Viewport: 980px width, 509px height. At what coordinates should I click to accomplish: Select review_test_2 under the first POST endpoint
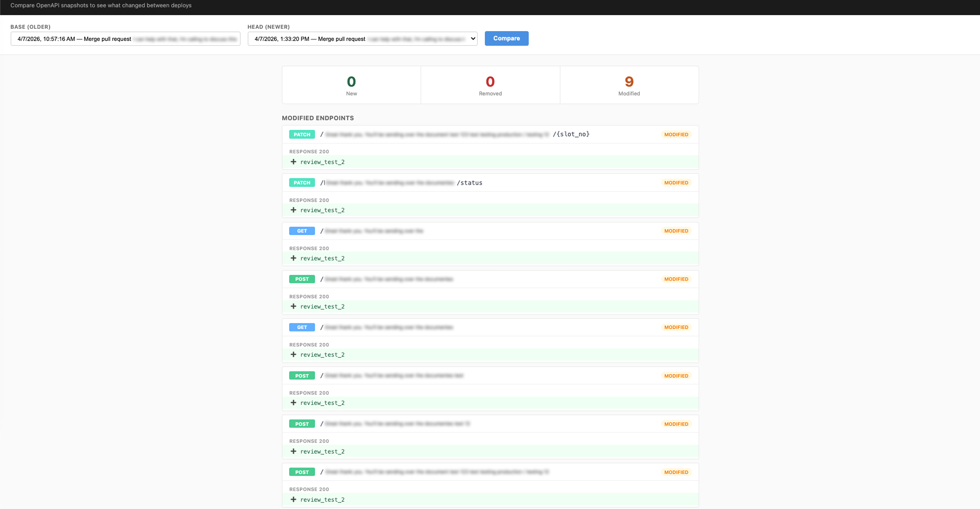[x=322, y=307]
